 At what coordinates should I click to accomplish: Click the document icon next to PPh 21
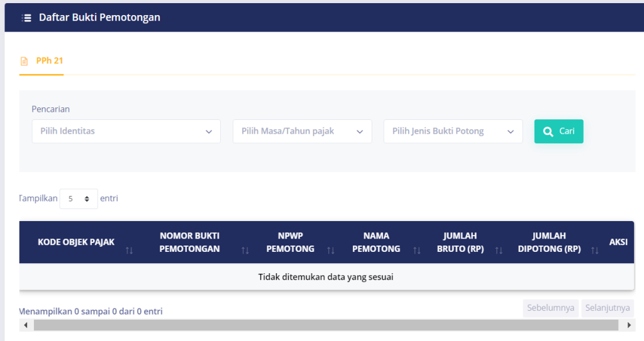tap(25, 62)
